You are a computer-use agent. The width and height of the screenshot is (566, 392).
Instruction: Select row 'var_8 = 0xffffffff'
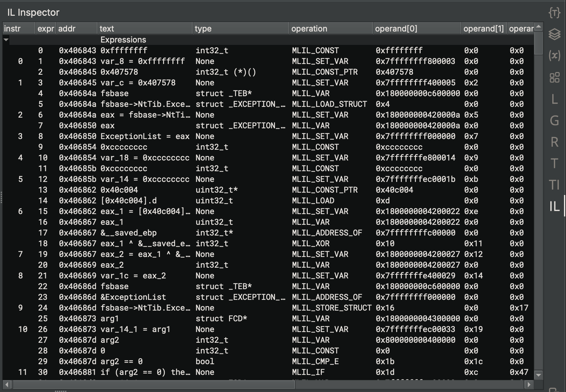point(268,61)
